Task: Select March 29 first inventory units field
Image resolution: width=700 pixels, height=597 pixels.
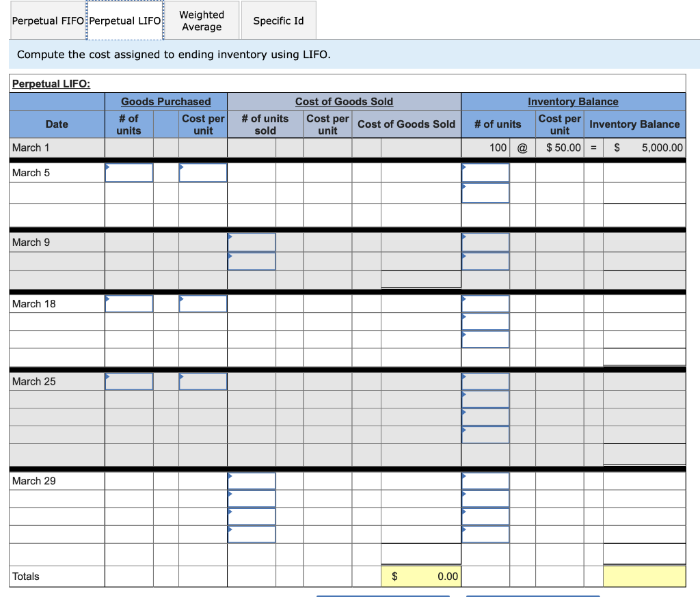Action: pyautogui.click(x=485, y=481)
